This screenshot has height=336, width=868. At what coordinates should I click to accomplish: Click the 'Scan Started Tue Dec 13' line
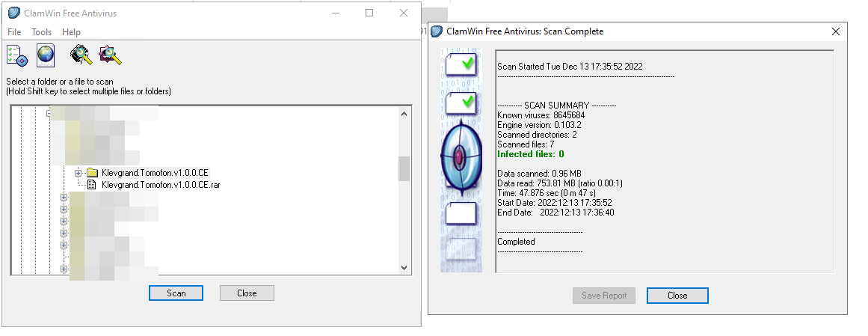(x=570, y=67)
